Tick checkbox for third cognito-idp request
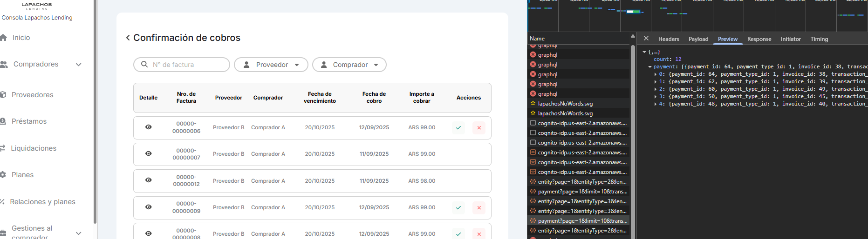Image resolution: width=868 pixels, height=239 pixels. 533,143
